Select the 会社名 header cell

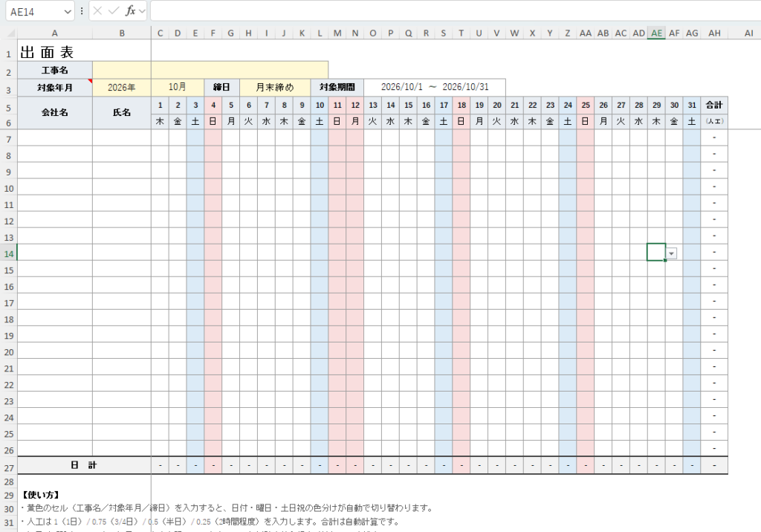point(55,113)
